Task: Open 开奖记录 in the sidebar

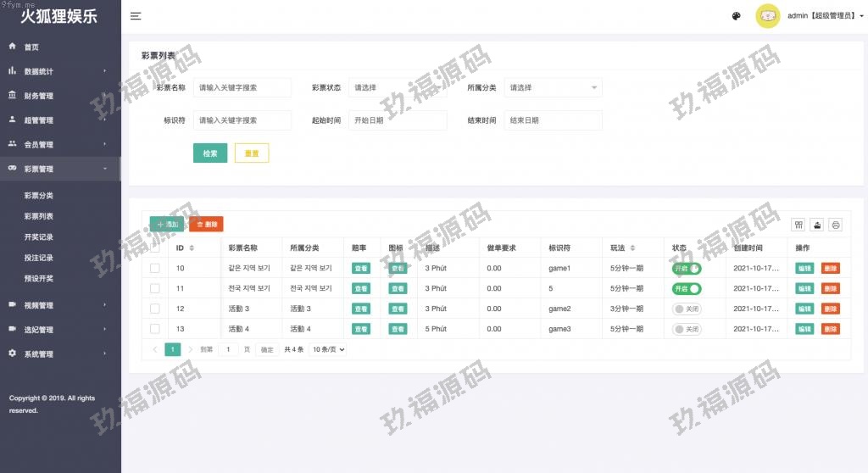Action: 39,237
